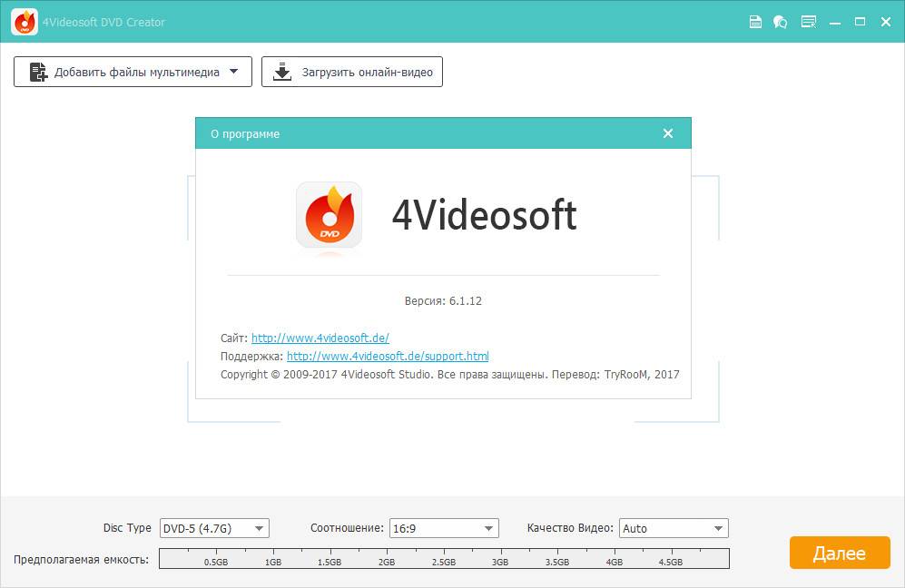Viewport: 905px width, 588px height.
Task: Open the 'Качество Видео' dropdown showing Auto
Action: coord(674,528)
